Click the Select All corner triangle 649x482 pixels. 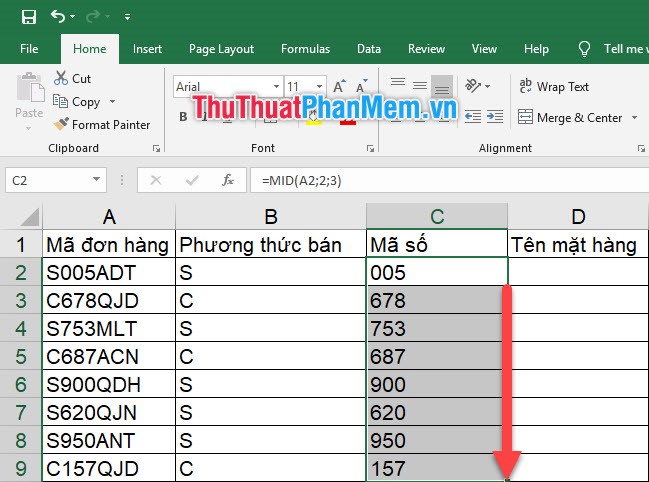pos(30,216)
